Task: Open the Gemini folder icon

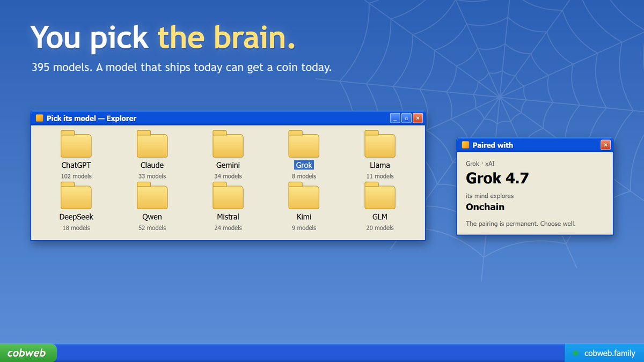Action: coord(228,144)
